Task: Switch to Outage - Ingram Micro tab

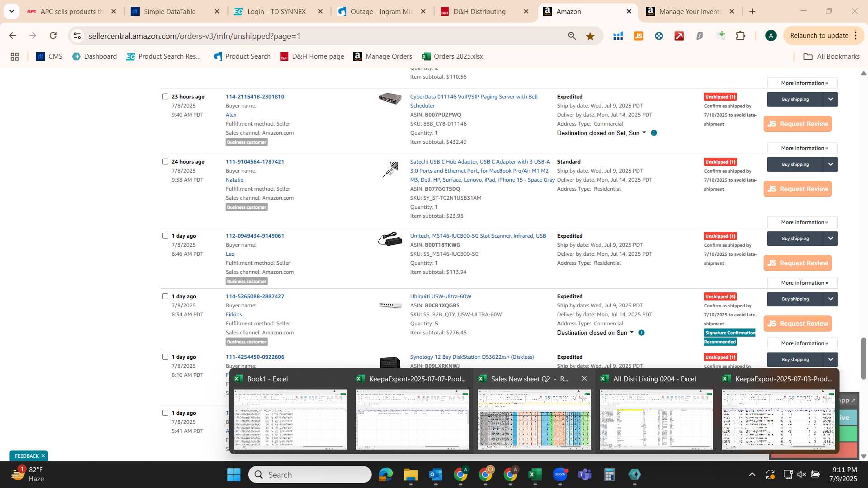Action: point(382,11)
